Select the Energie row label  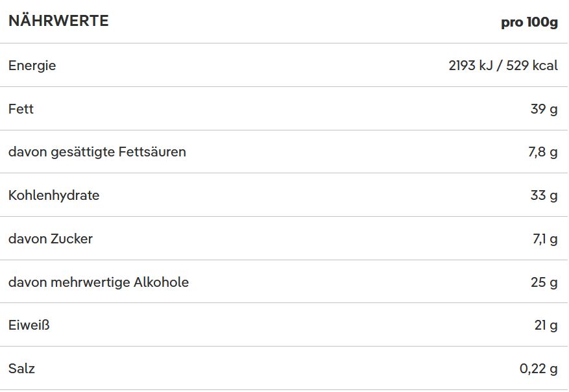pos(32,66)
